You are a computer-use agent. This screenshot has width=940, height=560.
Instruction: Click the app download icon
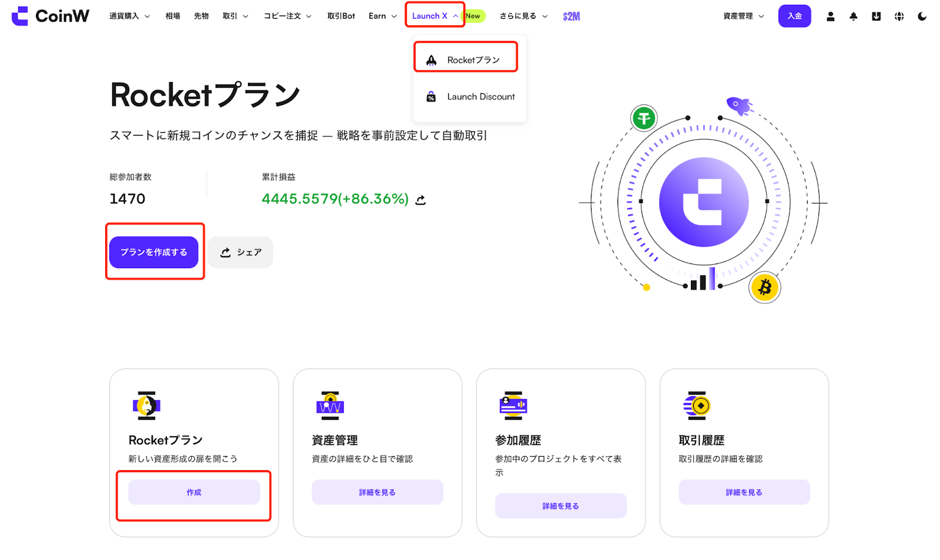click(x=876, y=16)
